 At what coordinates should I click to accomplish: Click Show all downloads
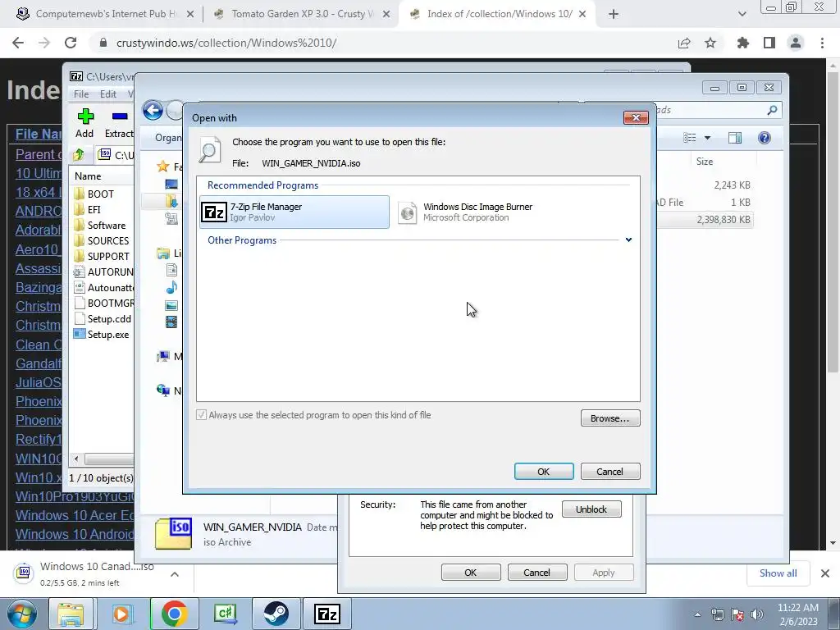tap(778, 573)
